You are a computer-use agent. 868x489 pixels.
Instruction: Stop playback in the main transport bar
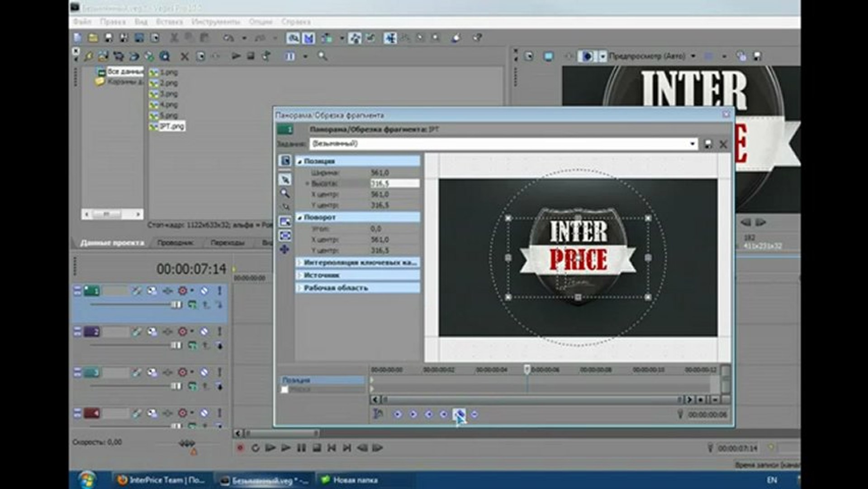317,448
